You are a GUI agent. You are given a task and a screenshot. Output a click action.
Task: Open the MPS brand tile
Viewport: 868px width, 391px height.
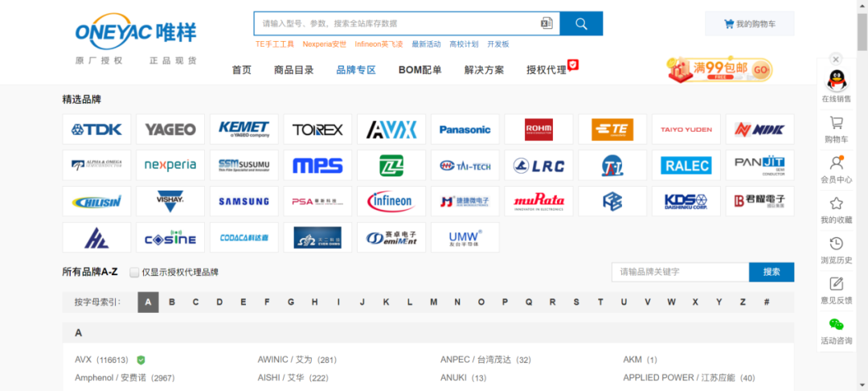(317, 165)
